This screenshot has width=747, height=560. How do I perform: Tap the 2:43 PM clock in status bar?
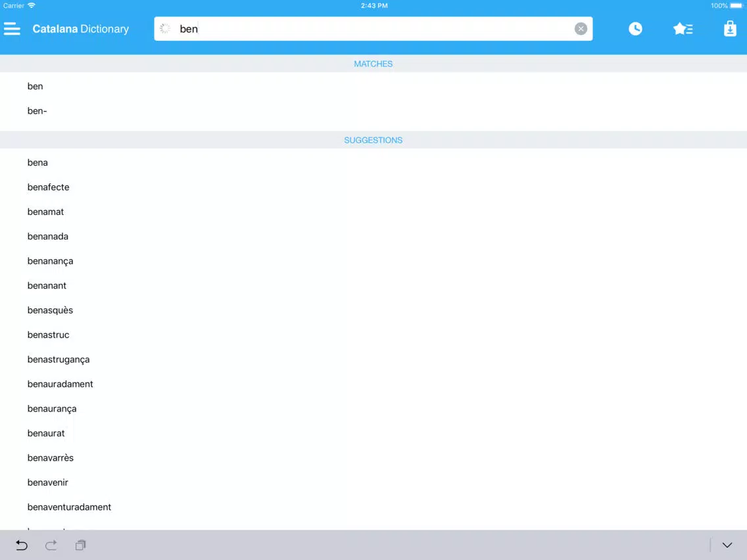point(374,6)
